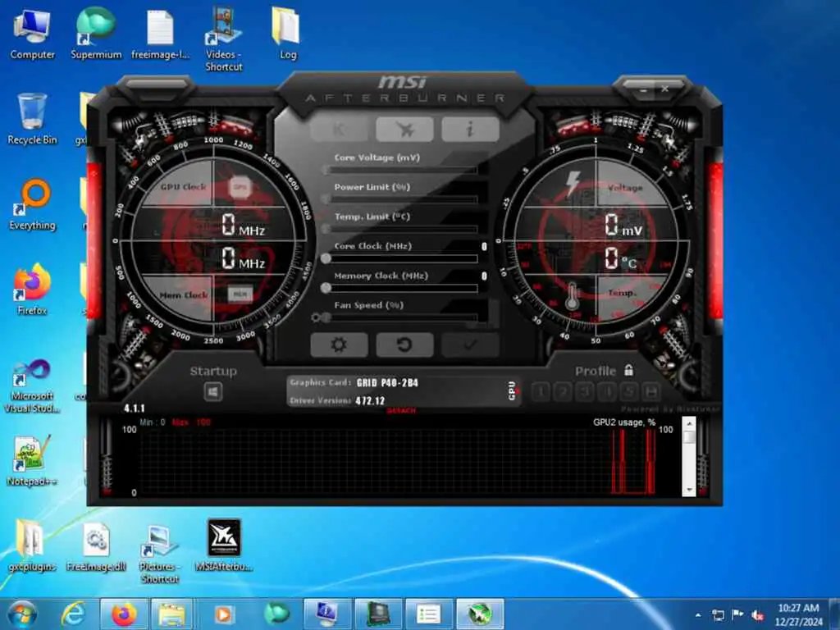This screenshot has height=630, width=840.
Task: Select the Firefox desktop shortcut
Action: (32, 290)
